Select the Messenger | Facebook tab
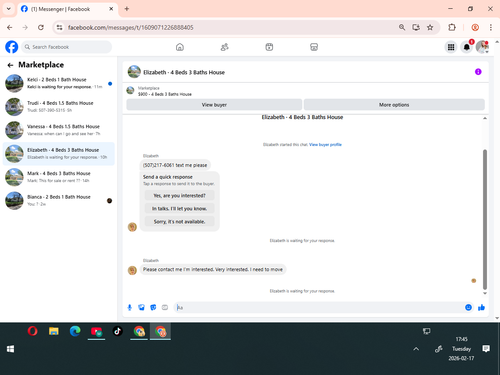This screenshot has height=375, width=500. click(67, 9)
